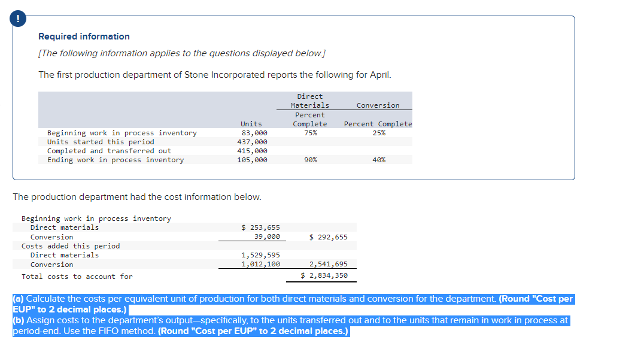Select the $253,655 beginning direct materials cost
Viewport: 644px width, 343px height.
click(260, 227)
